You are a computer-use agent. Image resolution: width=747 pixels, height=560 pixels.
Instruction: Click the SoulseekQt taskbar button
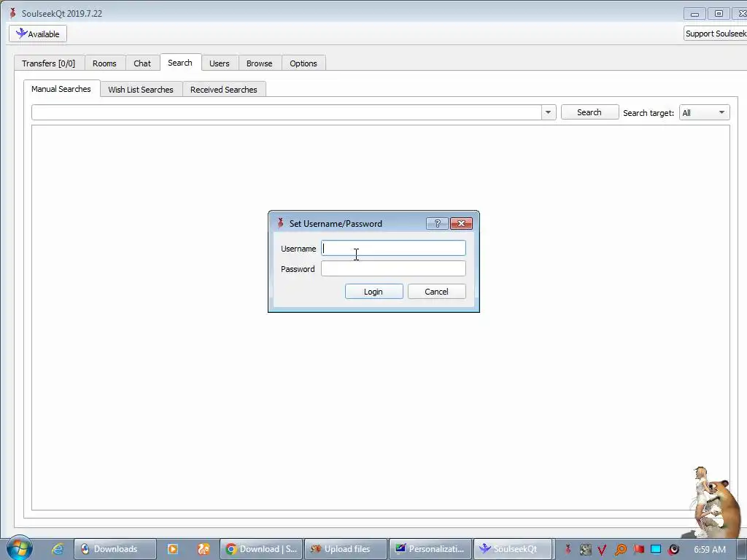tap(513, 549)
